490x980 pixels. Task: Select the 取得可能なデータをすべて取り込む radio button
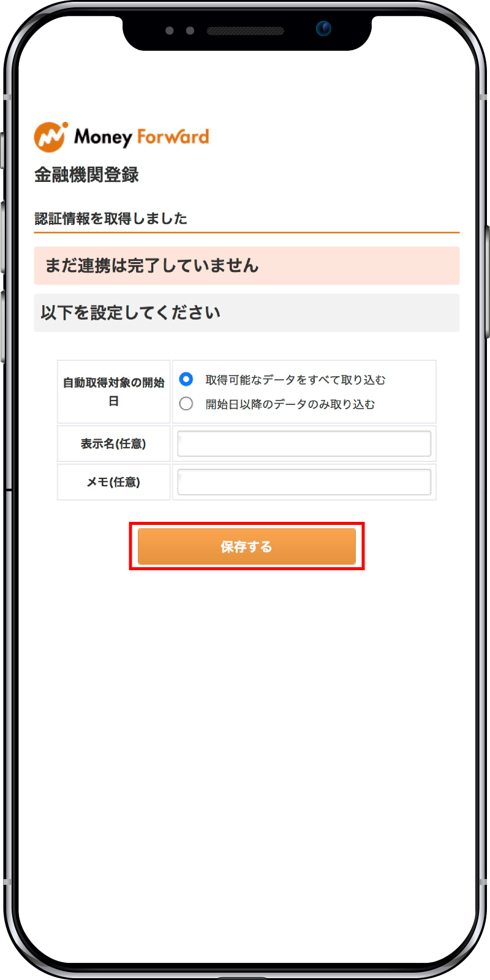pos(186,379)
